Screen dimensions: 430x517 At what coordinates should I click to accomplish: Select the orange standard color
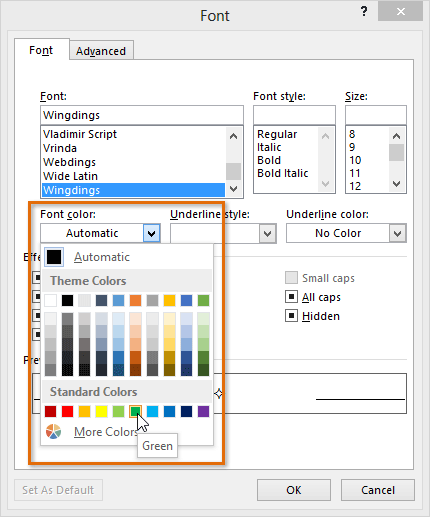tap(84, 411)
